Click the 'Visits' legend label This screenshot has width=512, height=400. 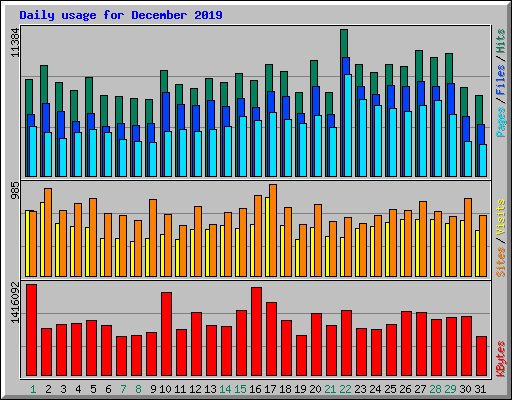[x=501, y=217]
